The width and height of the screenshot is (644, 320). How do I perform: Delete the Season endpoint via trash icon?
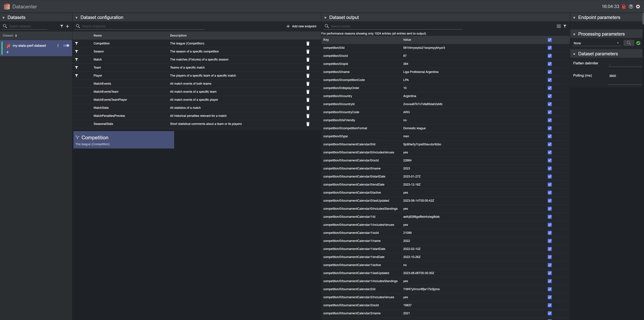[x=308, y=51]
